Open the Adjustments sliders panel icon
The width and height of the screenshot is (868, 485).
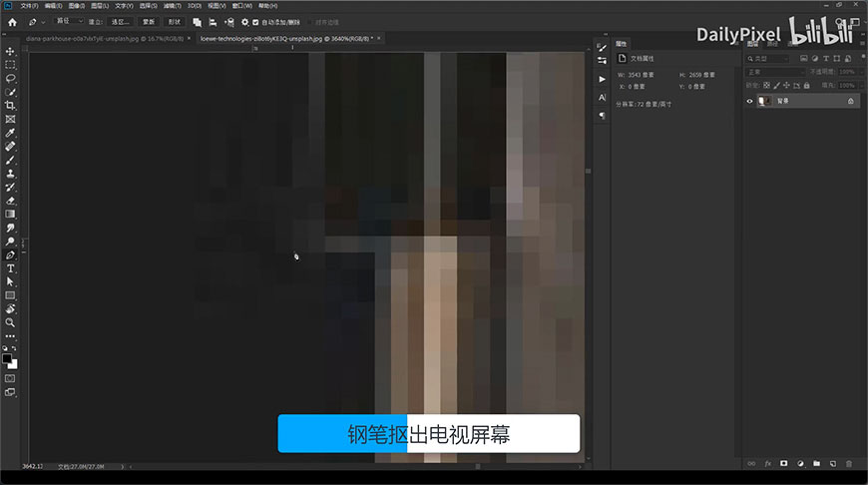pos(602,60)
